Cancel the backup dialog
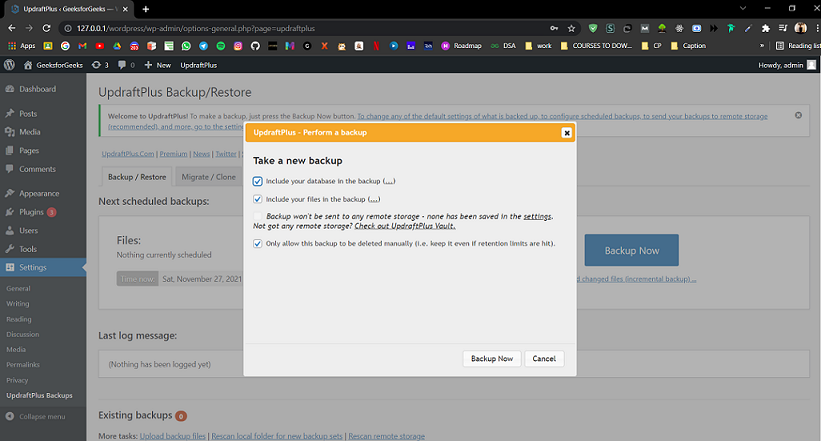821x441 pixels. 544,359
